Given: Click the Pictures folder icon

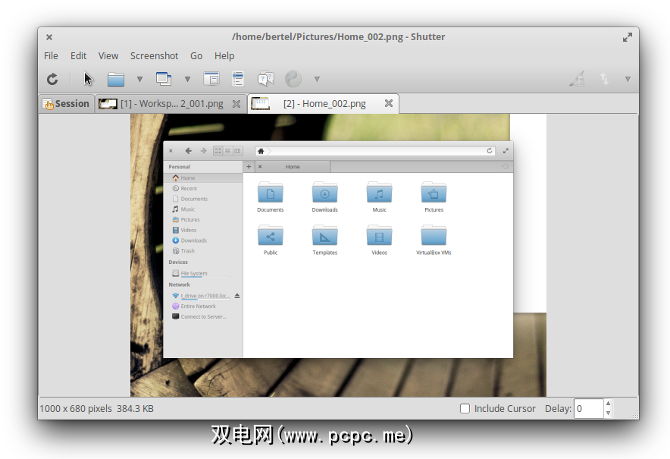Looking at the screenshot, I should click(434, 193).
